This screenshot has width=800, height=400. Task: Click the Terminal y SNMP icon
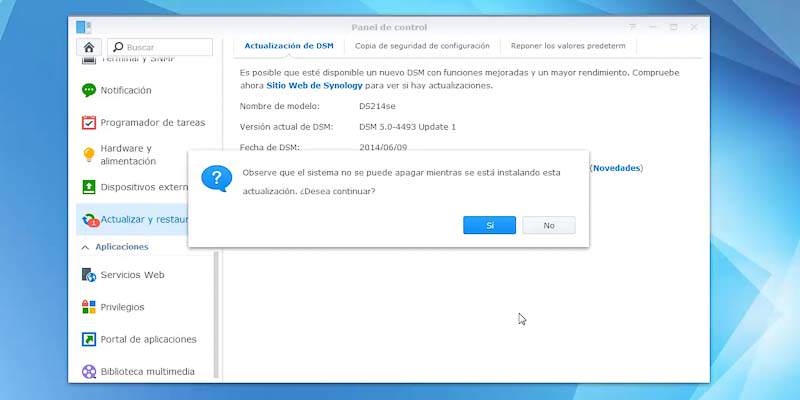tap(89, 60)
